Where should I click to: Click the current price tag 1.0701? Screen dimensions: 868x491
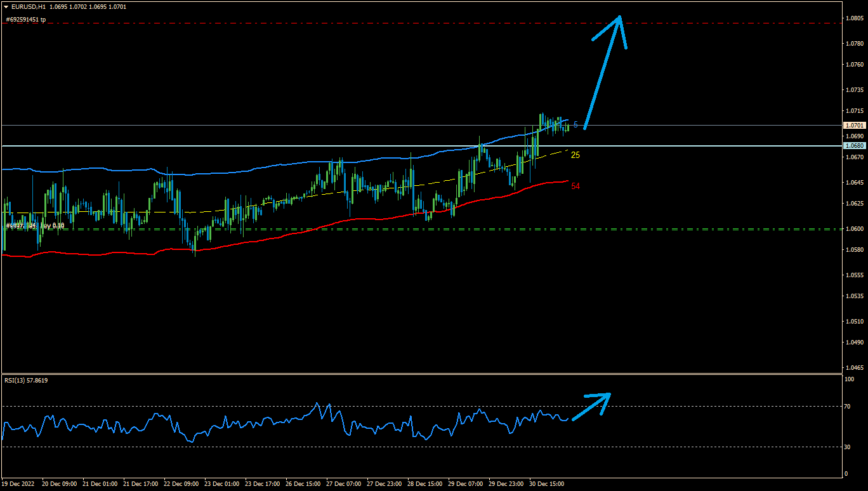tap(854, 126)
